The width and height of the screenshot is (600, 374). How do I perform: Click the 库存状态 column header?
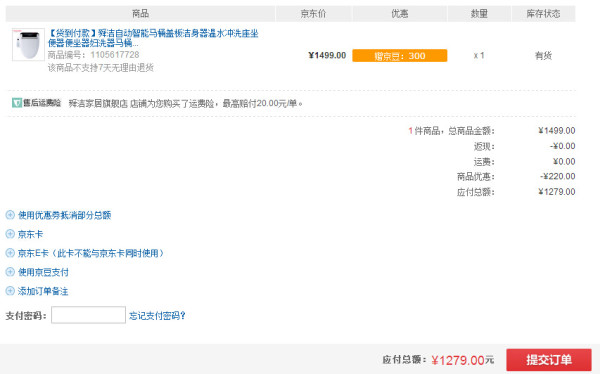click(x=543, y=14)
